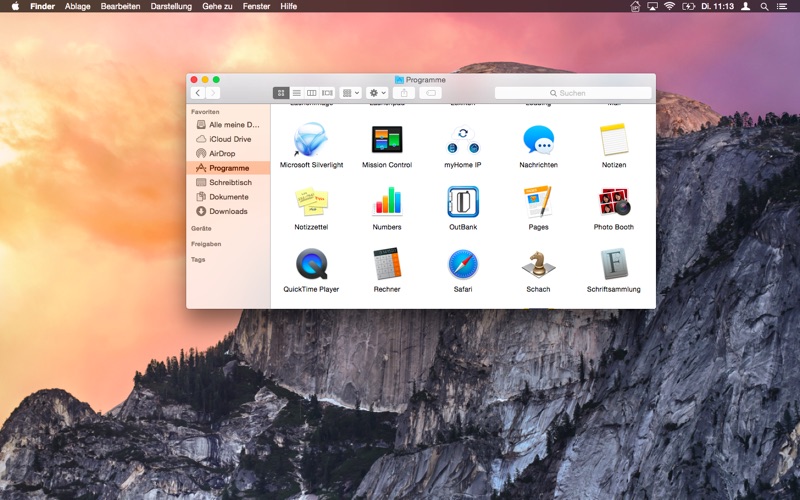
Task: Click the Geräte sidebar heading
Action: point(201,229)
